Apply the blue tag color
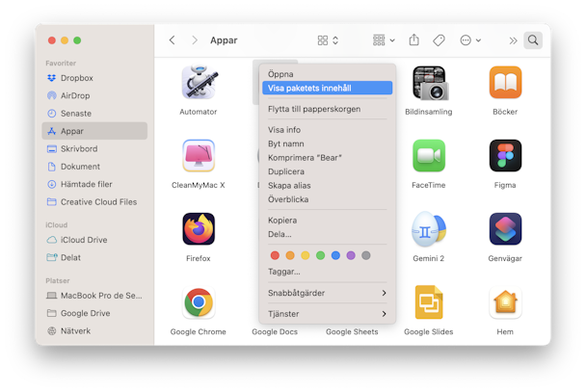The image size is (586, 392). pyautogui.click(x=335, y=255)
